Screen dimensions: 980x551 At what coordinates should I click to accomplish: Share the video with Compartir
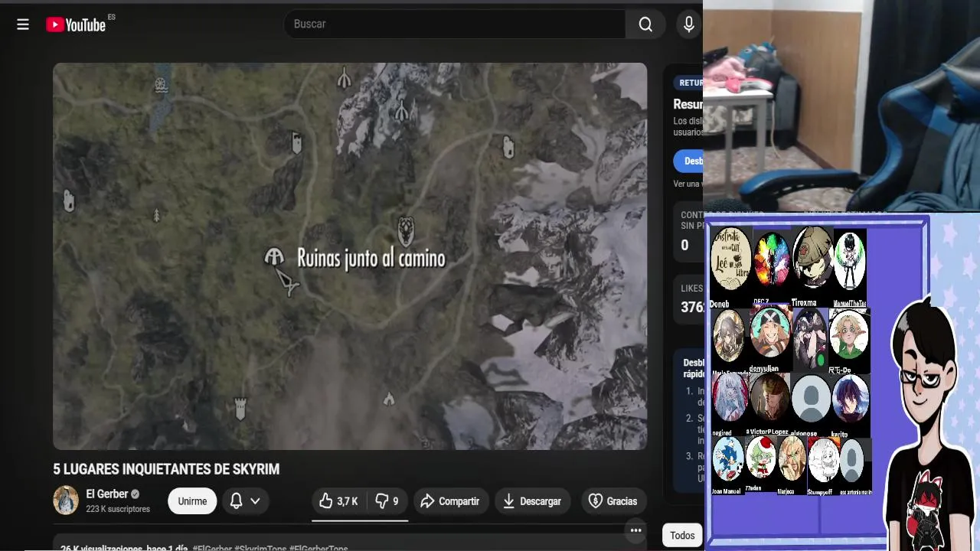click(x=449, y=501)
